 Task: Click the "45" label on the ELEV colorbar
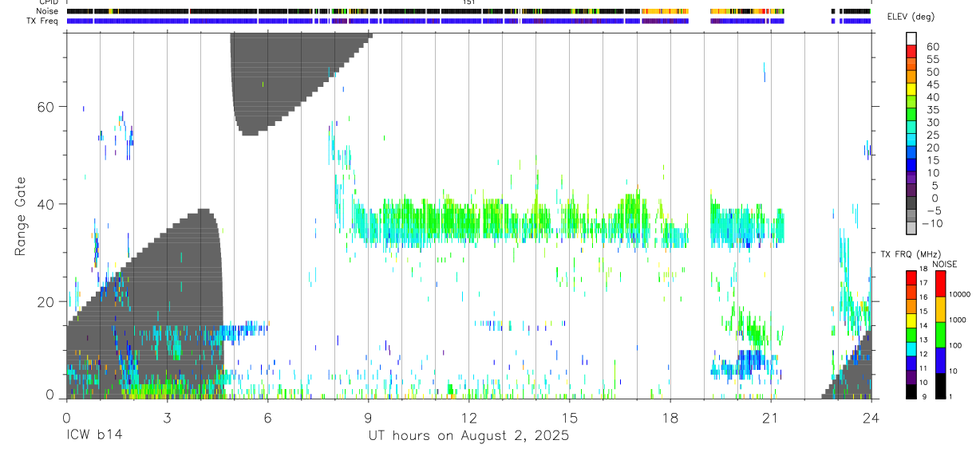pyautogui.click(x=932, y=85)
